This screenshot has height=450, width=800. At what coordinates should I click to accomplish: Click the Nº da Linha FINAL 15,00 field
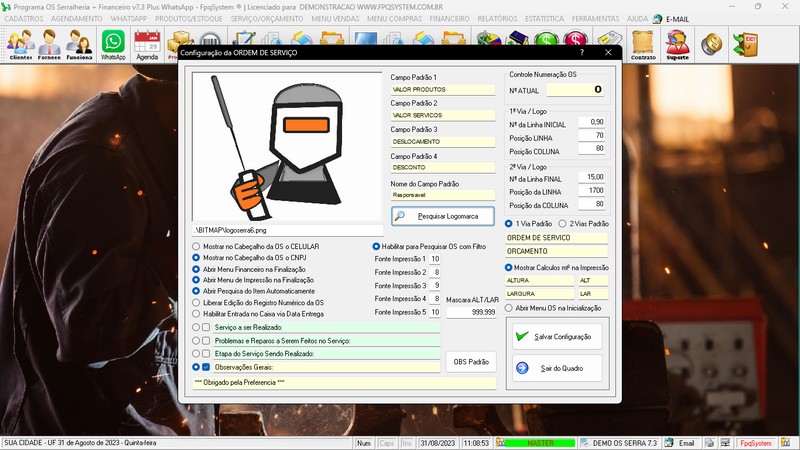coord(592,177)
